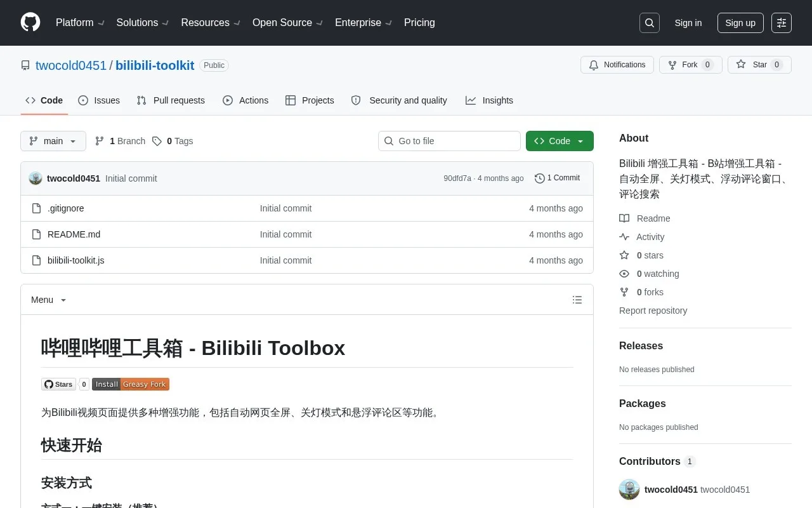View 0 forks link
This screenshot has height=508, width=812.
click(641, 292)
